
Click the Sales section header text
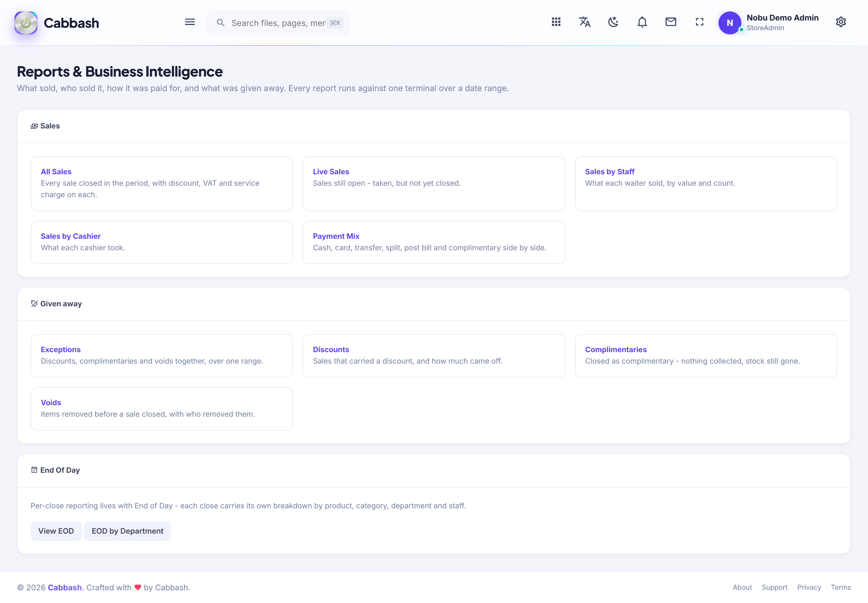tap(50, 126)
